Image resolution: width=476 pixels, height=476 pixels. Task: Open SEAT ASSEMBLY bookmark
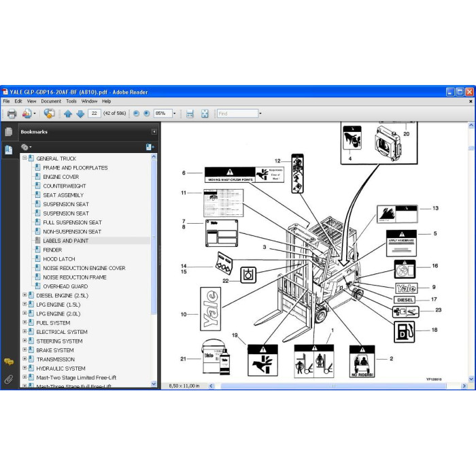(63, 195)
